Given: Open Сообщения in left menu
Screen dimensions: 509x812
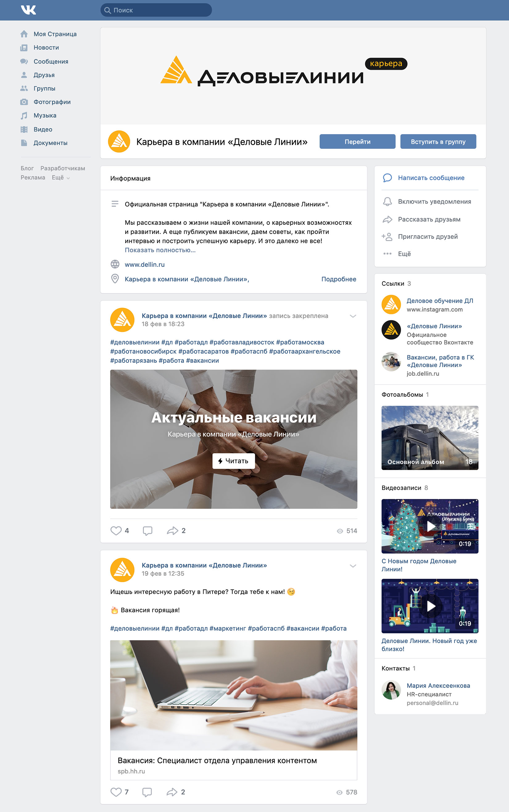Looking at the screenshot, I should pos(51,61).
